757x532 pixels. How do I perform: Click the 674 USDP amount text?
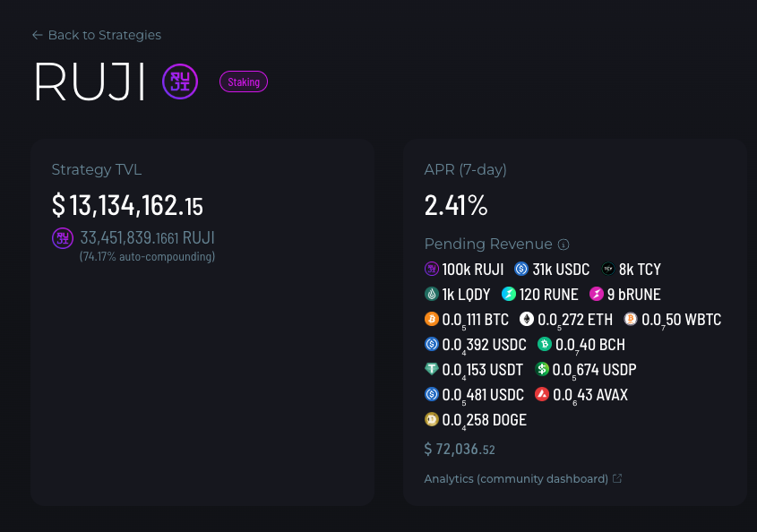pyautogui.click(x=594, y=370)
